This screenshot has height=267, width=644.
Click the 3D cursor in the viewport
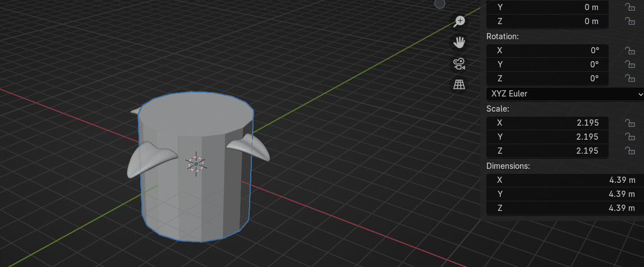point(196,164)
